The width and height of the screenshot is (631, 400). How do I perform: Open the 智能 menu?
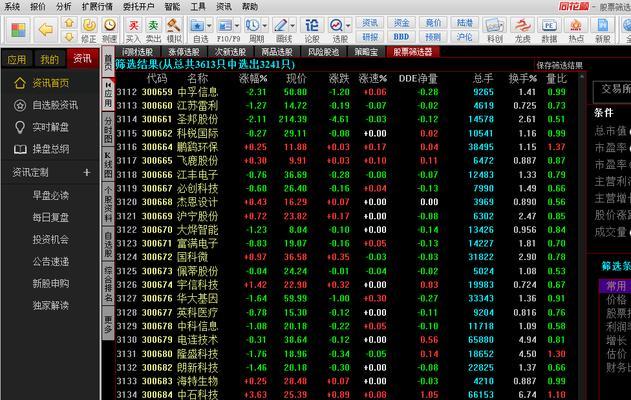click(172, 6)
